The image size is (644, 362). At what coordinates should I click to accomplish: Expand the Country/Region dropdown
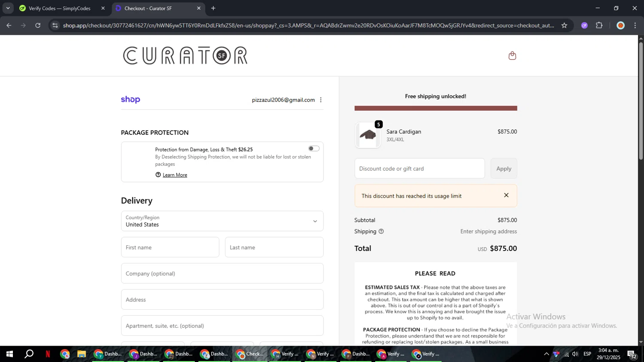click(222, 221)
